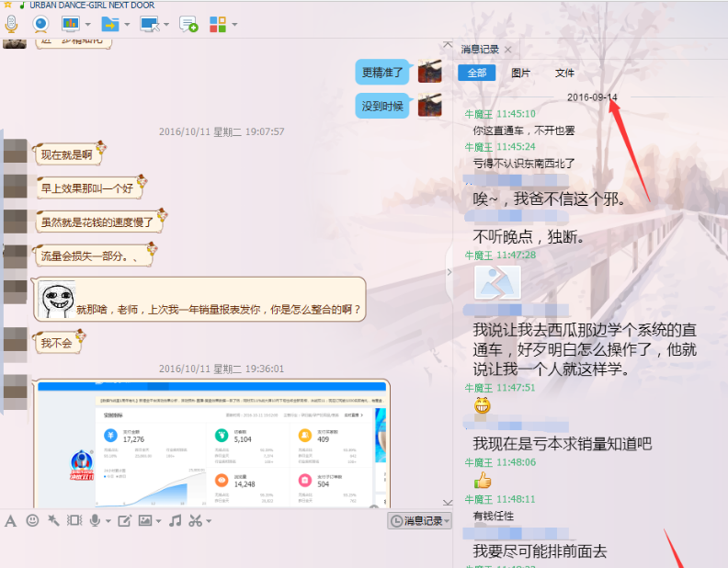Click the thumbs-up emoji in history
The image size is (728, 568).
pos(483,481)
